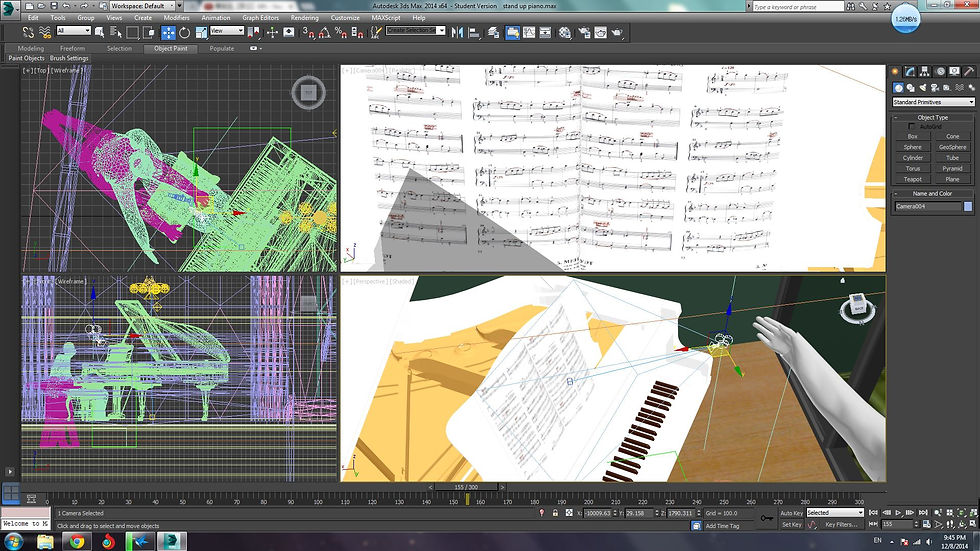Click the ViewCube in the Top viewport
The height and width of the screenshot is (551, 980).
(308, 92)
